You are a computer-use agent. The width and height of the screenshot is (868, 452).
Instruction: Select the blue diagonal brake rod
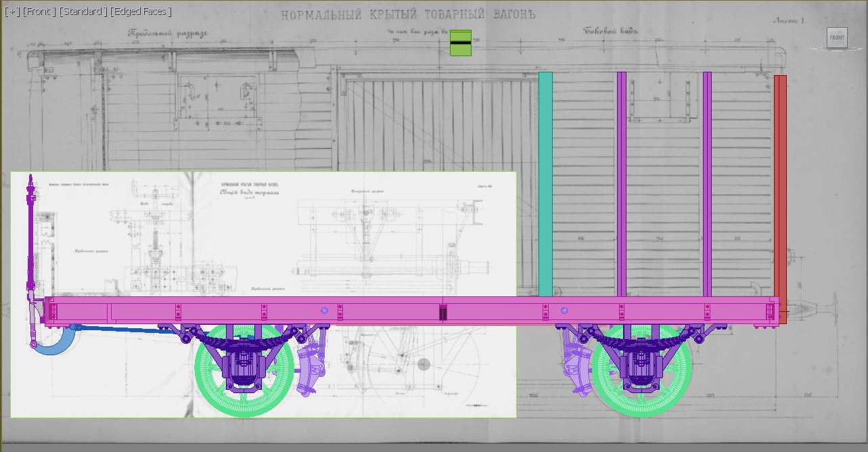[122, 329]
